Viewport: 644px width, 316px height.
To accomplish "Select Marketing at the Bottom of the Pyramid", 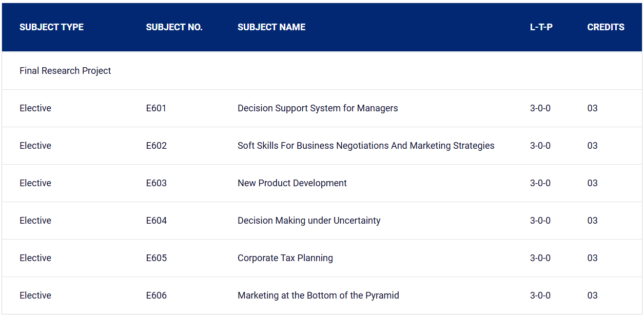I will [318, 295].
